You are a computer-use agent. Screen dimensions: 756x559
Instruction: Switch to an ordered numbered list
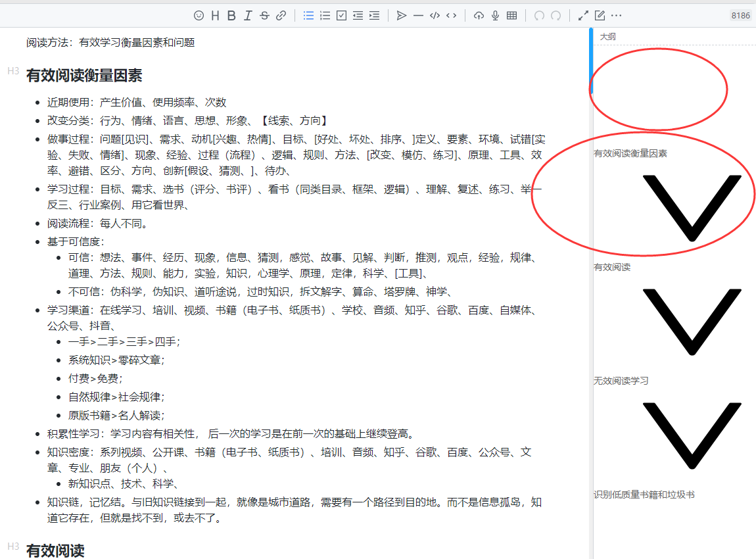[325, 15]
